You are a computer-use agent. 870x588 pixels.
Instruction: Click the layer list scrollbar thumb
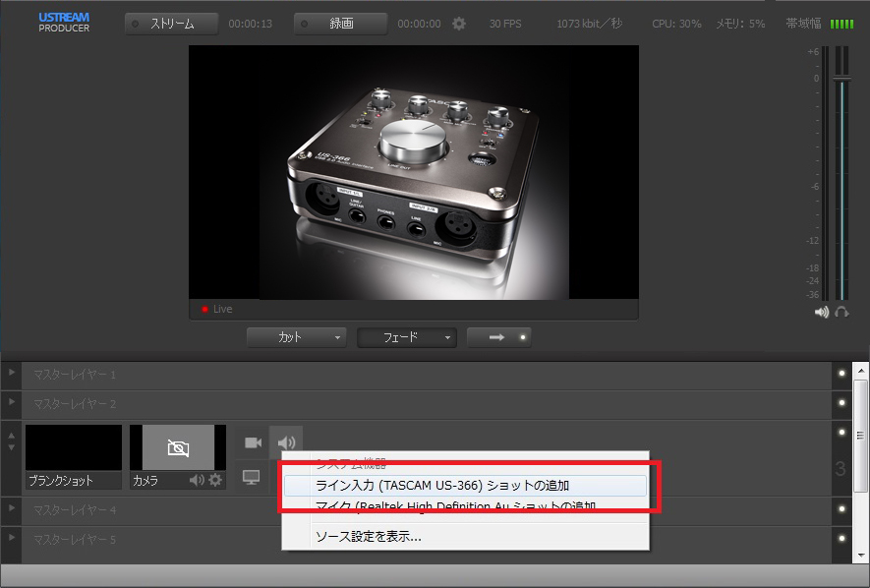click(860, 436)
